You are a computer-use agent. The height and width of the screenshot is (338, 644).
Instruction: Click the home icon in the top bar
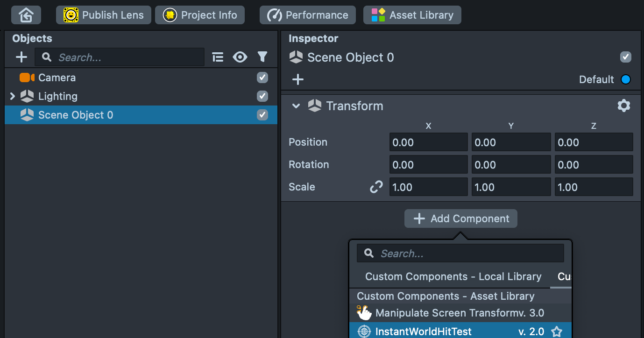26,15
